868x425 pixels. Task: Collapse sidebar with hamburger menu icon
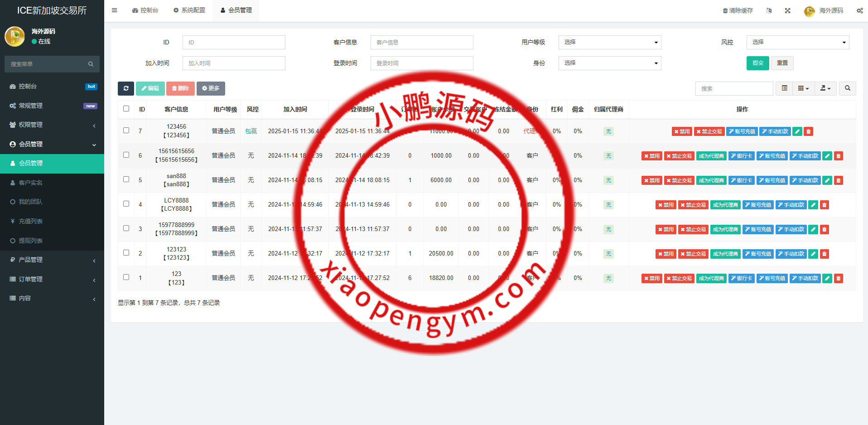pyautogui.click(x=115, y=10)
